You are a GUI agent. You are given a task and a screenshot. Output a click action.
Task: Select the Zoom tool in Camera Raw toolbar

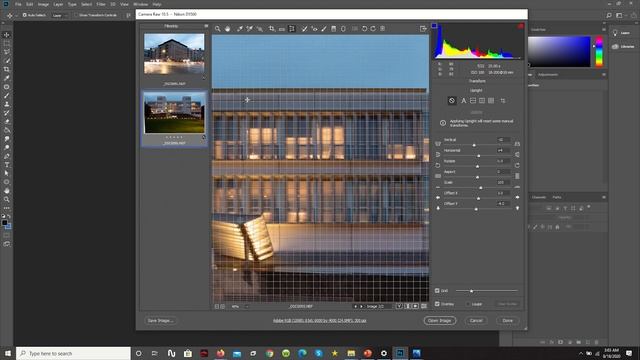[x=218, y=29]
